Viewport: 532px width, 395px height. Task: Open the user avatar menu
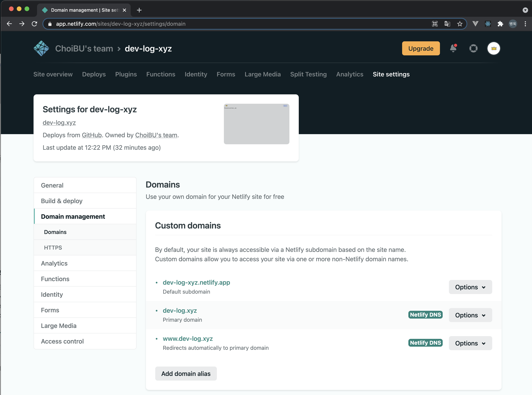494,48
